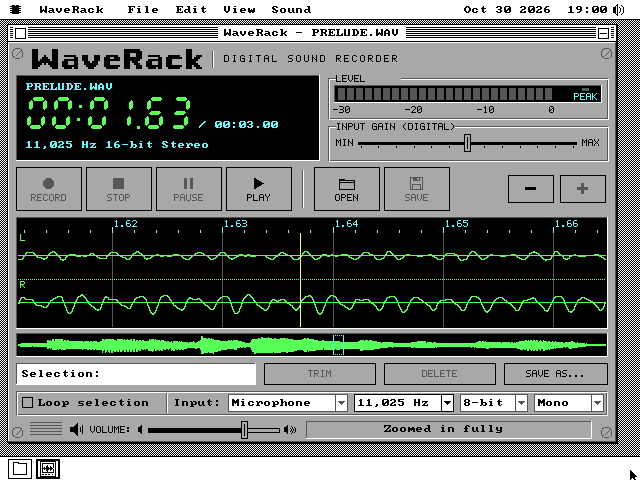The width and height of the screenshot is (640, 480).
Task: Open the Sound menu
Action: [x=291, y=9]
